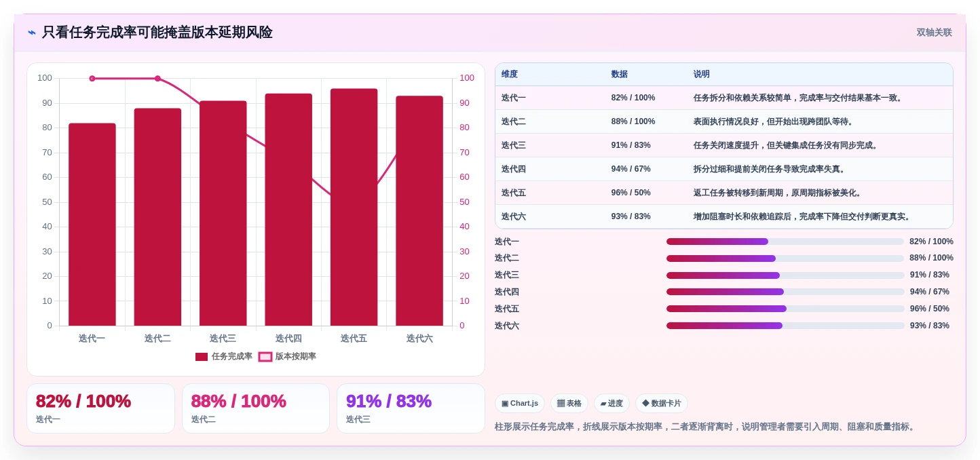Click description 增加阻塞时长和依赖追踪后

(803, 216)
